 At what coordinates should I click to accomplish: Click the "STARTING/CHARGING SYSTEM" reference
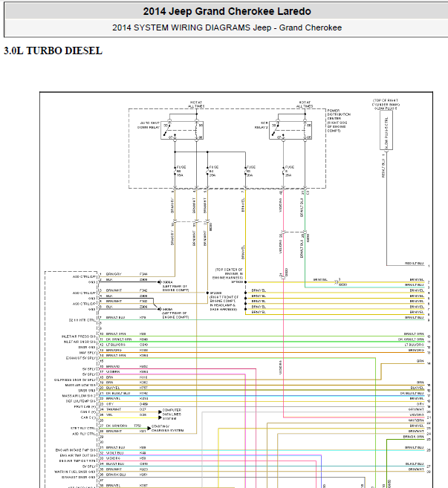click(167, 429)
